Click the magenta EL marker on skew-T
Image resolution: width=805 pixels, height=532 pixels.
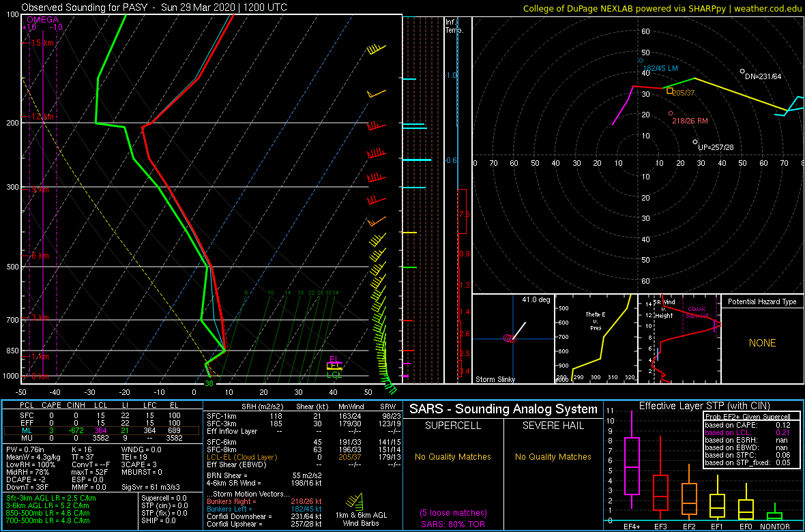pyautogui.click(x=334, y=359)
